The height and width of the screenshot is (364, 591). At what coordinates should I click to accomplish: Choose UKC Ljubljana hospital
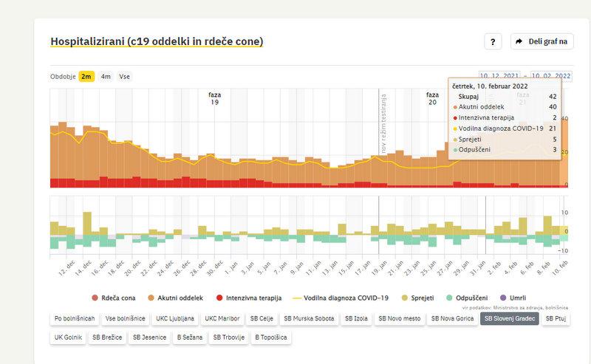tap(174, 319)
